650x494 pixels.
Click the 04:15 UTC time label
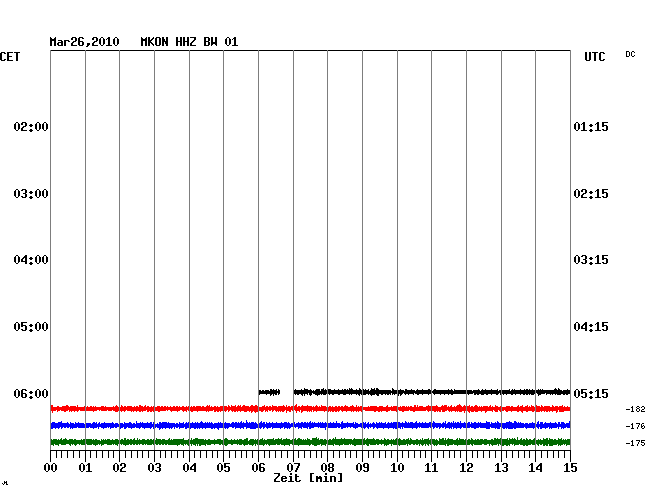click(x=591, y=327)
